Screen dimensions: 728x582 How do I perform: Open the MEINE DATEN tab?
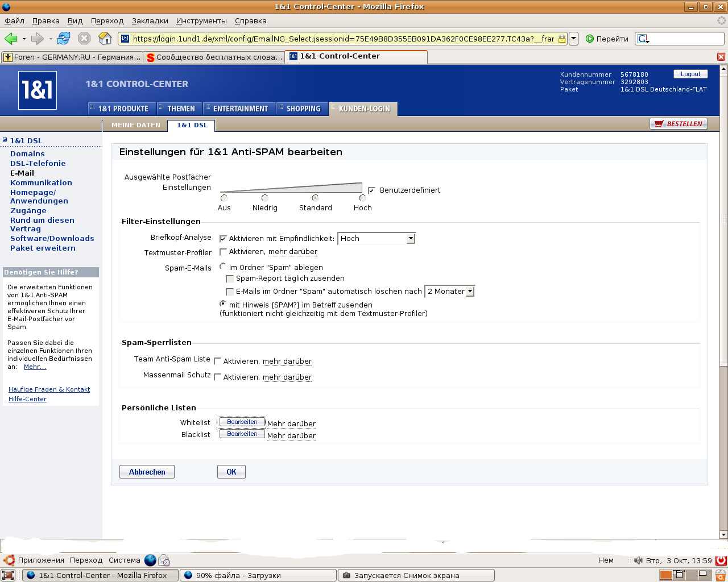(x=135, y=125)
